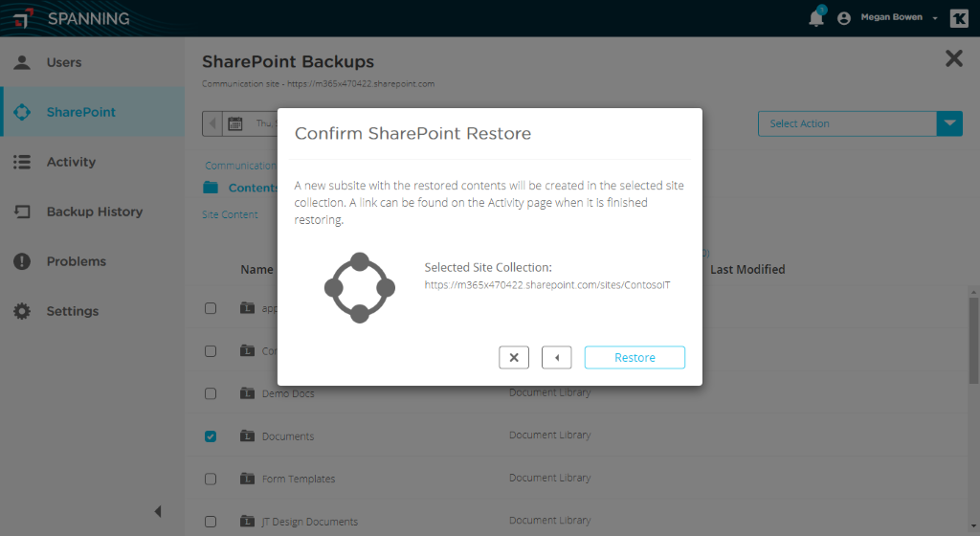Check the Form Templates checkbox
The height and width of the screenshot is (536, 980).
tap(211, 479)
